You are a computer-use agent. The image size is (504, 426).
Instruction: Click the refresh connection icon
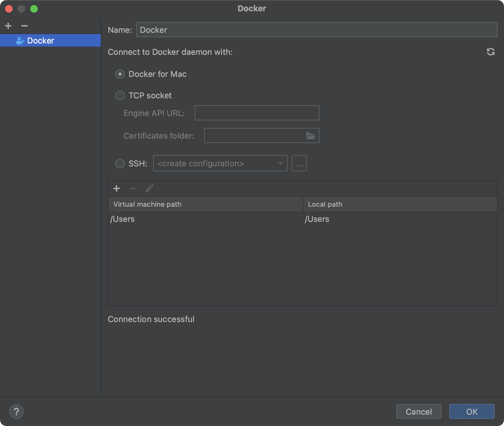pyautogui.click(x=490, y=52)
